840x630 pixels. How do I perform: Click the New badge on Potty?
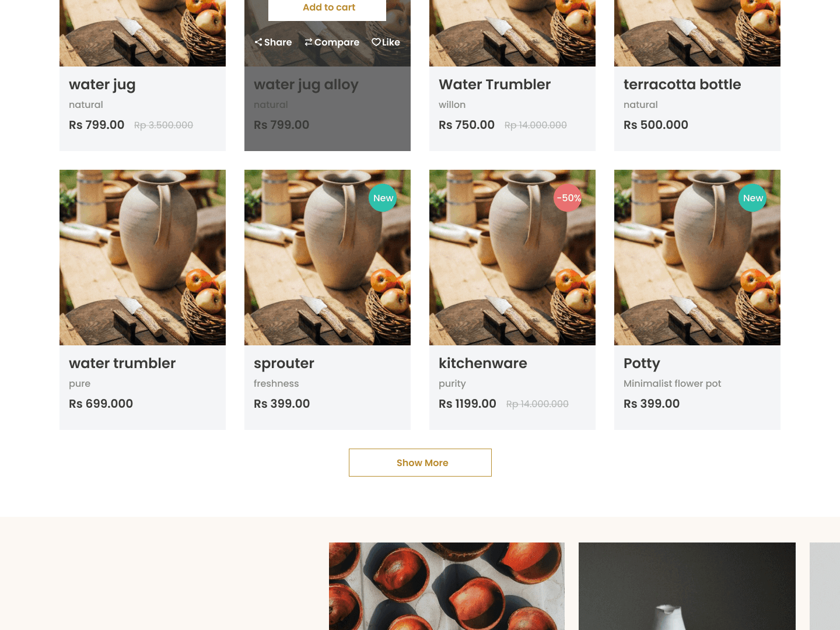coord(752,198)
